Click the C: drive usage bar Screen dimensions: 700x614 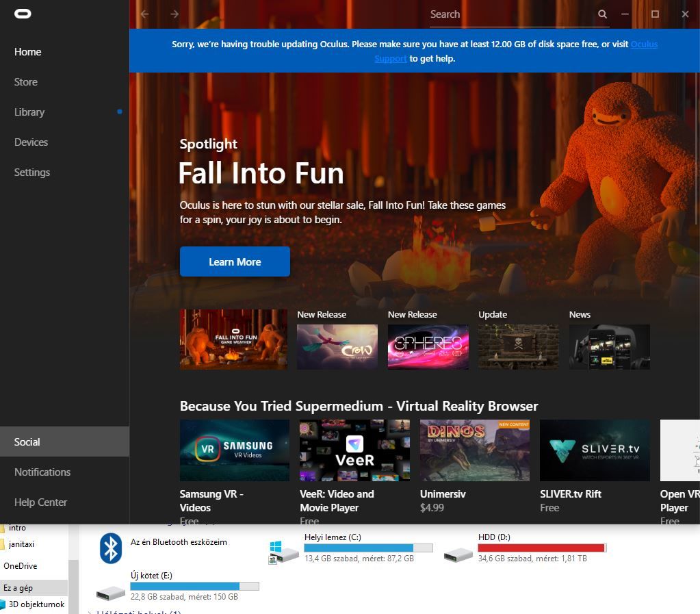coord(368,548)
